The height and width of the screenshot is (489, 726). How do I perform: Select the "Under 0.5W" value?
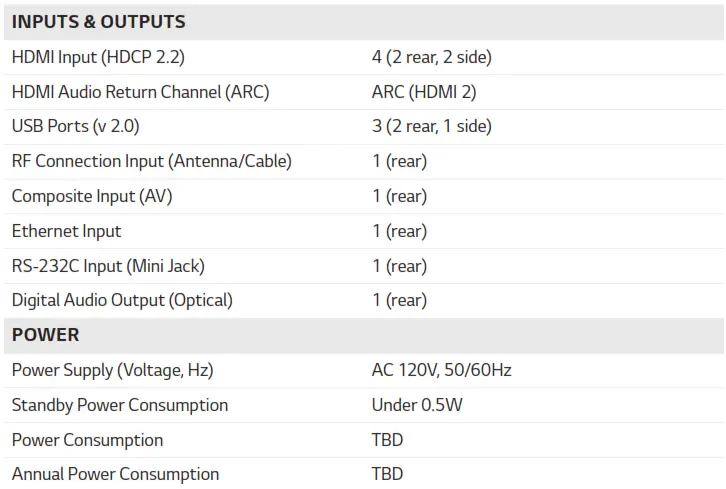click(x=417, y=405)
